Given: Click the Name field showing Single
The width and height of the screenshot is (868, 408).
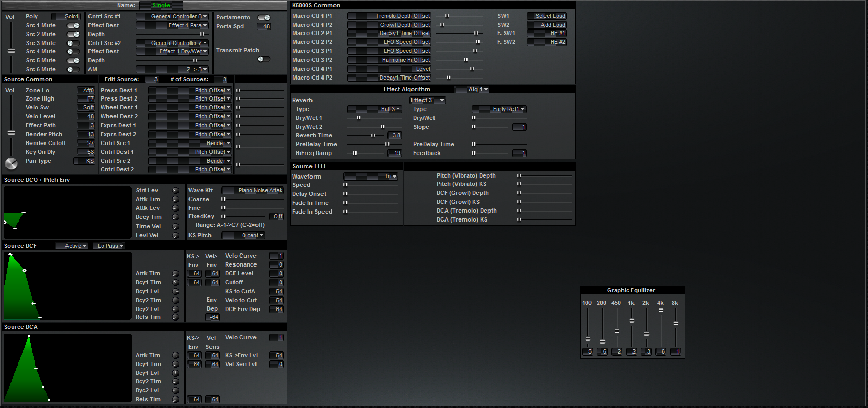Looking at the screenshot, I should pyautogui.click(x=161, y=6).
